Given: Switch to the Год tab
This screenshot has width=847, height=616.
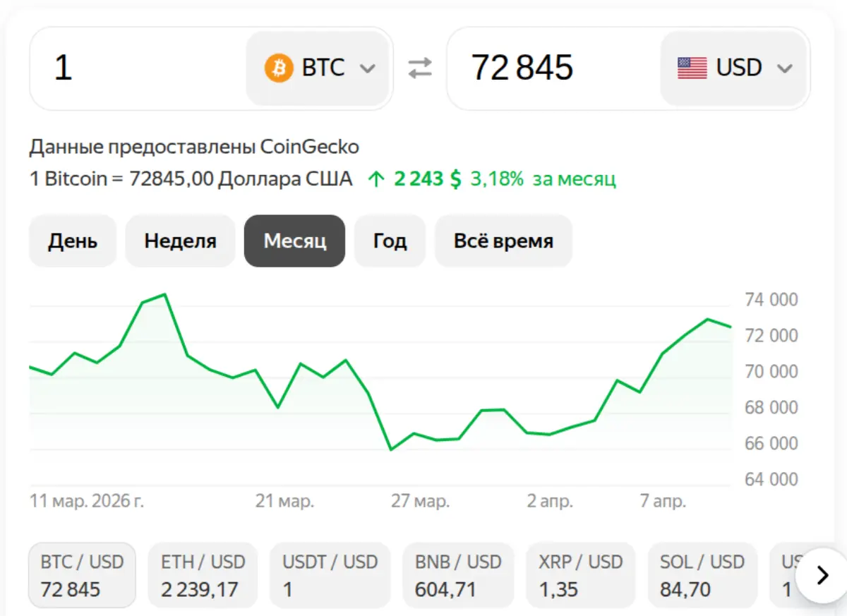Looking at the screenshot, I should point(390,241).
